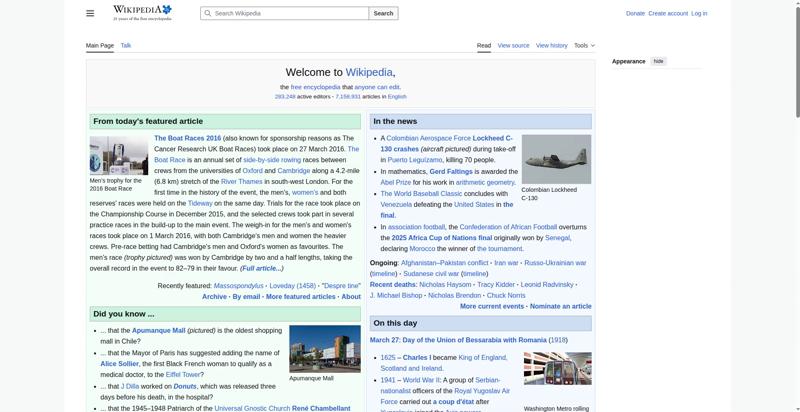Select the View source tab
Screen dimensions: 800x412
point(513,45)
